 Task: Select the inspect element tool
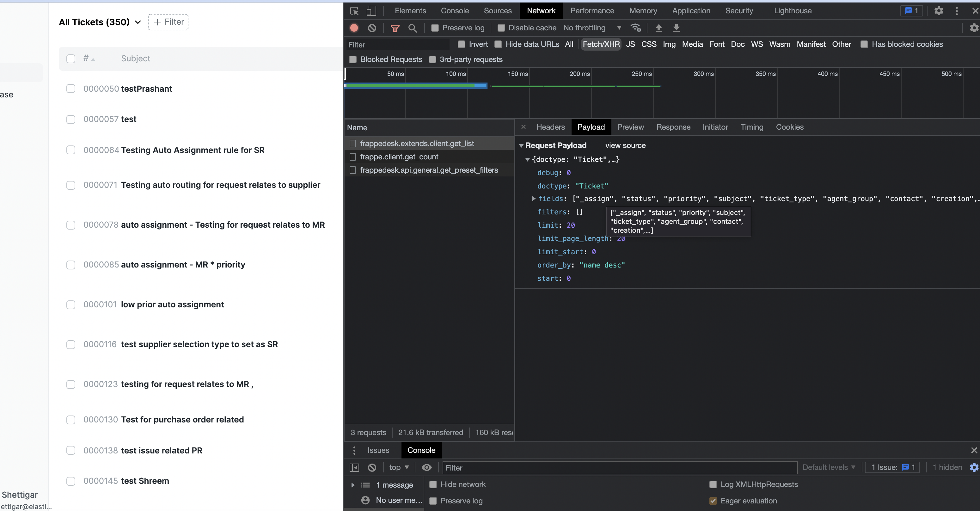[x=354, y=11]
